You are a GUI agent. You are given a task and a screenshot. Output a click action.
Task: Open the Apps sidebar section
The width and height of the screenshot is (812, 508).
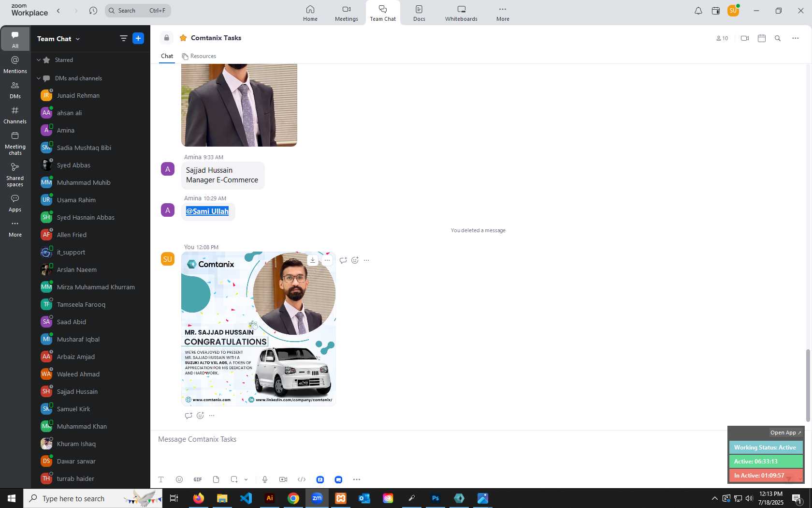15,204
